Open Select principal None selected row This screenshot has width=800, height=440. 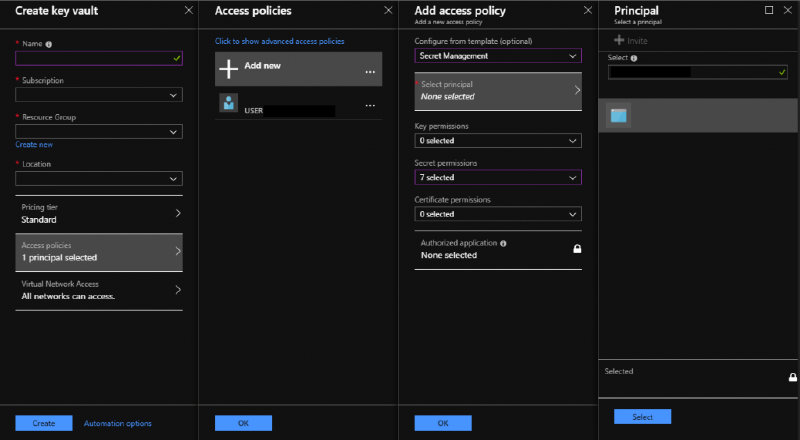point(498,91)
